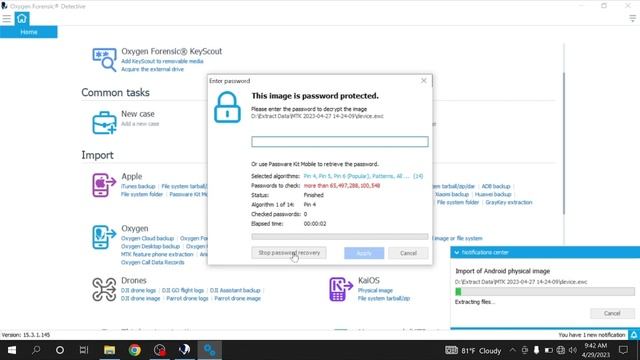Open ADB backup import link

click(x=496, y=187)
